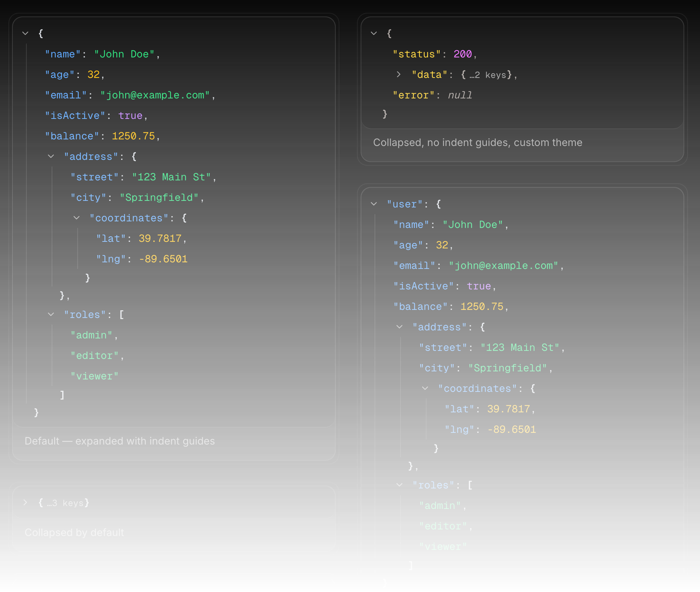
Task: Collapse the "roles" array in the left viewer
Action: (x=51, y=314)
